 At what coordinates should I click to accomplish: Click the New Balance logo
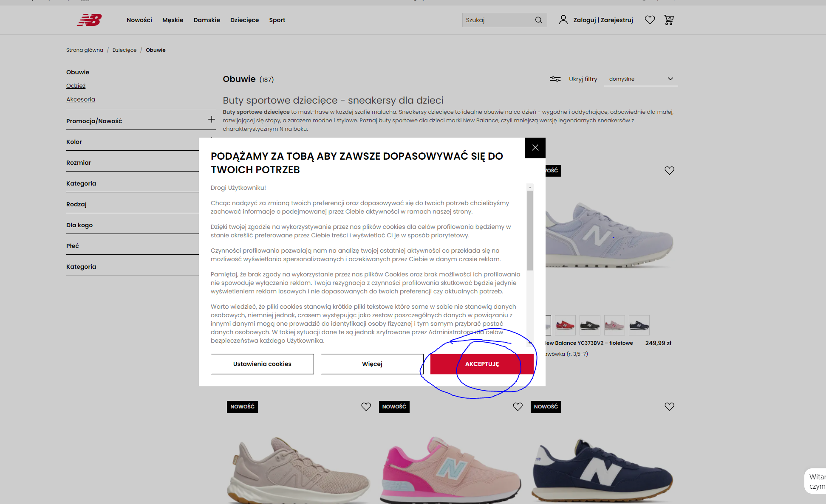coord(89,20)
